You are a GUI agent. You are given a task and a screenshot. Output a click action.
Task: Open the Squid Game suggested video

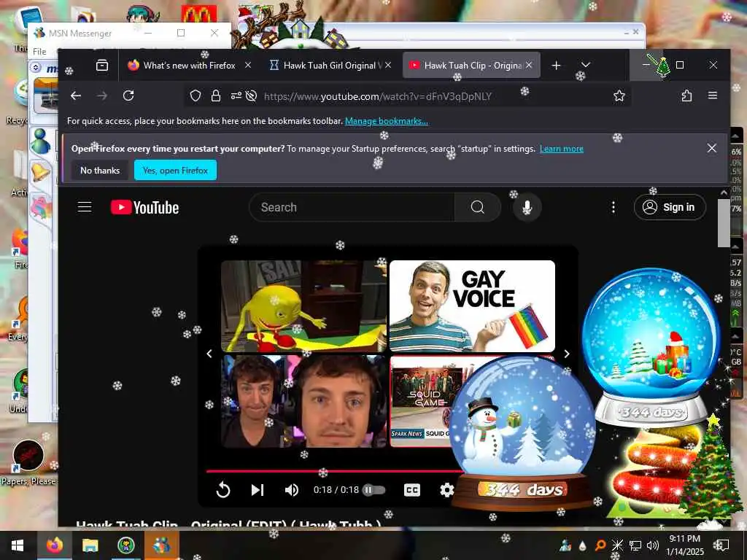coord(421,402)
